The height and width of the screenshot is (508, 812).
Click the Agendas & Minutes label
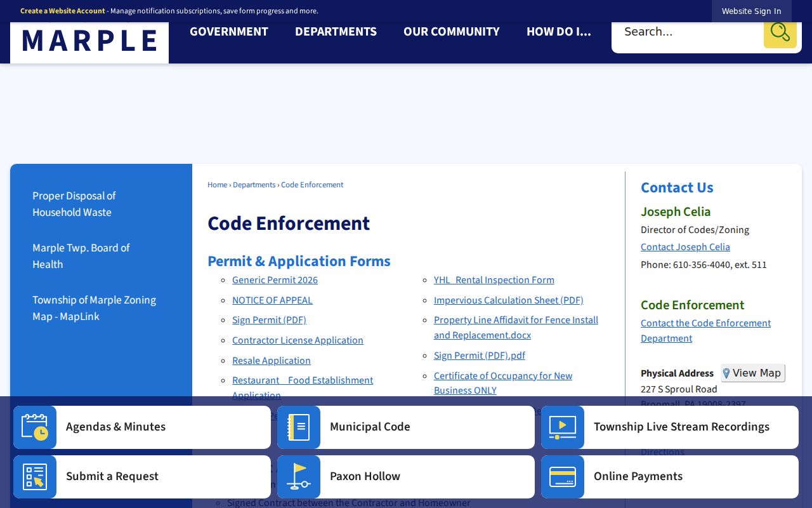[x=115, y=427]
